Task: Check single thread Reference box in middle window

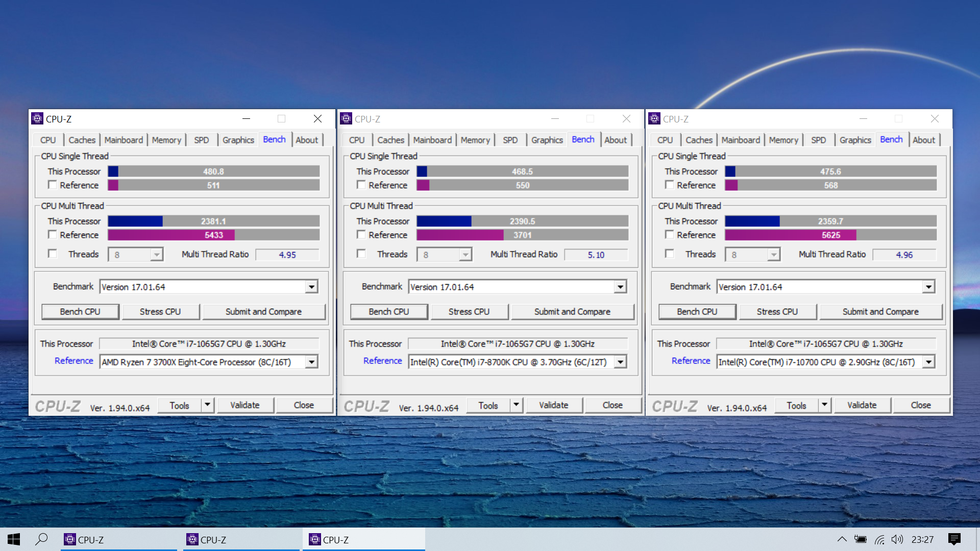Action: 361,185
